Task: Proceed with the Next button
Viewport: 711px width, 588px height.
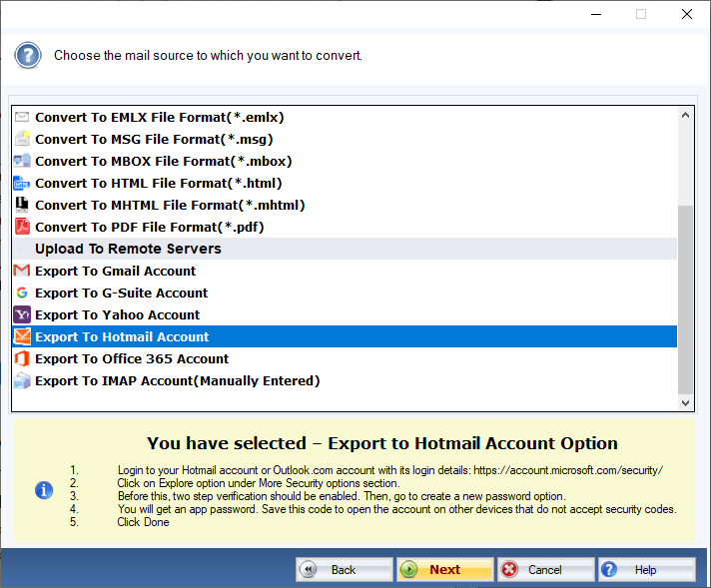Action: [x=444, y=569]
